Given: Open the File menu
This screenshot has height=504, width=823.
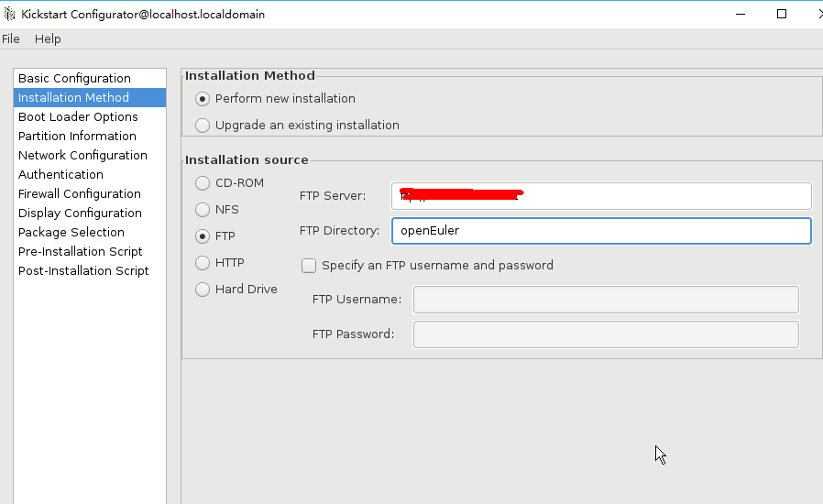Looking at the screenshot, I should click(x=11, y=39).
